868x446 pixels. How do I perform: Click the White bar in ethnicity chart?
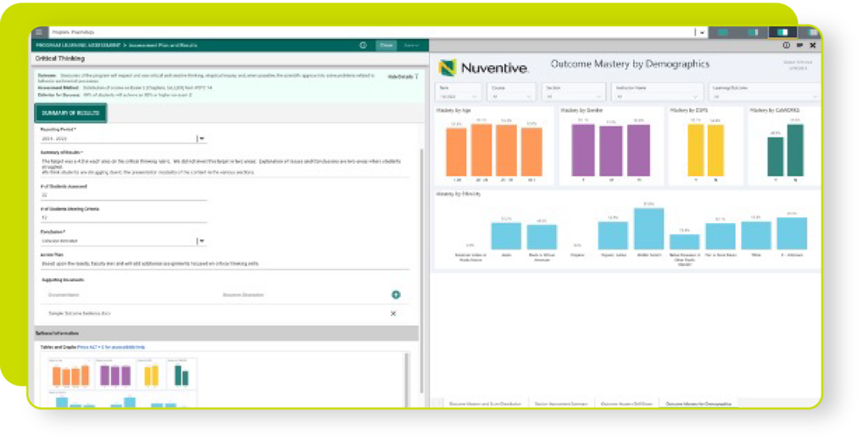click(755, 236)
